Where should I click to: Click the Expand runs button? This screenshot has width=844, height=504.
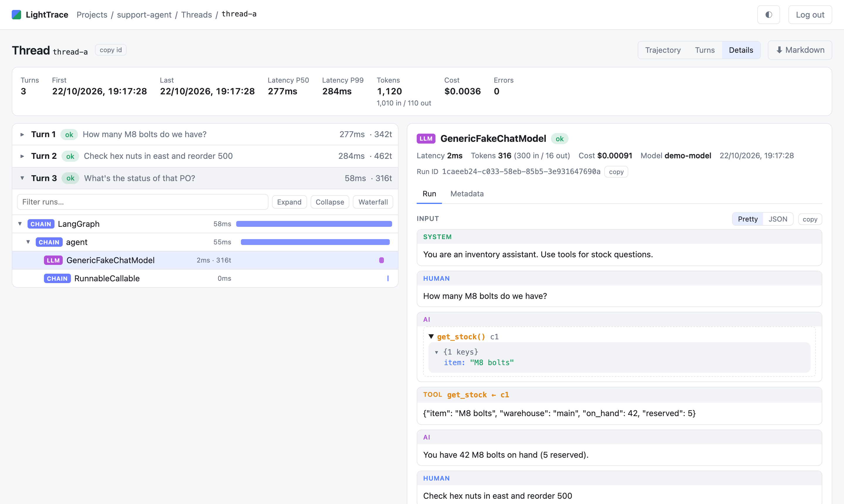[289, 202]
